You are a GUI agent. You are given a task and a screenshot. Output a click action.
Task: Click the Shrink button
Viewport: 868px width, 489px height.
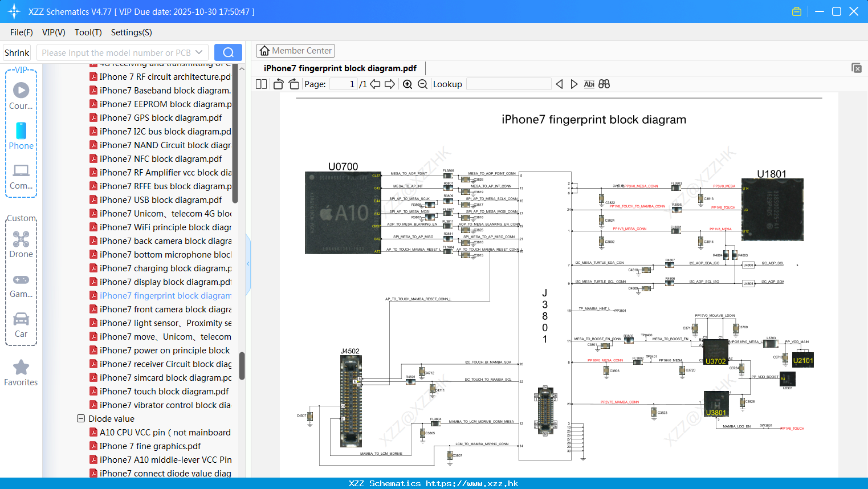coord(17,52)
